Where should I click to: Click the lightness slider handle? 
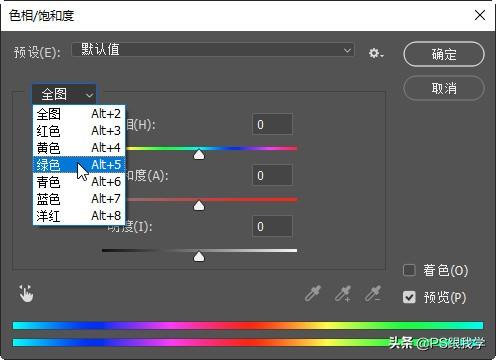(199, 256)
